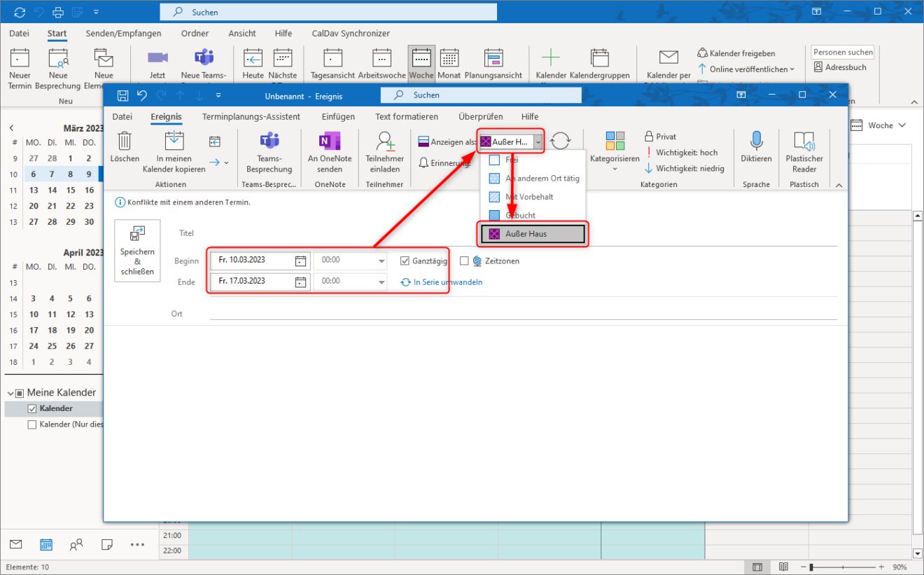Screen dimensions: 924x575
Task: Open Adressbuch in main window
Action: click(840, 67)
